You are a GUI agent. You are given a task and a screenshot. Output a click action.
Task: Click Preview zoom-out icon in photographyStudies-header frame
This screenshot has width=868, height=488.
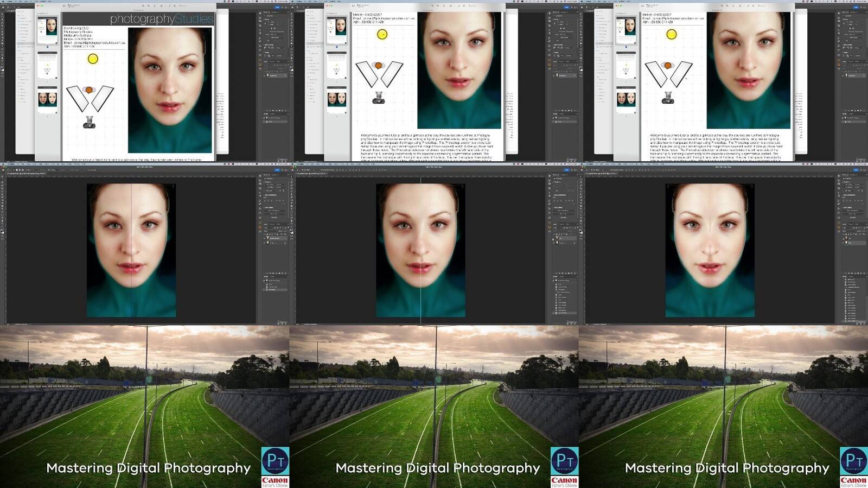coord(143,6)
